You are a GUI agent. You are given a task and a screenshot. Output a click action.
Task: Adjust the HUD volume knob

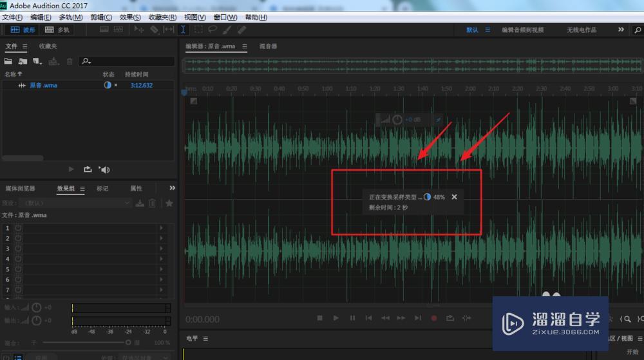(x=397, y=119)
